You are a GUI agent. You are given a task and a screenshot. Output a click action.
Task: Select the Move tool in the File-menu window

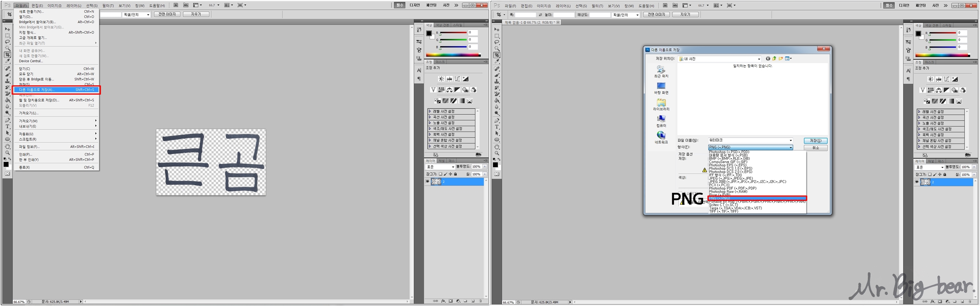[7, 29]
